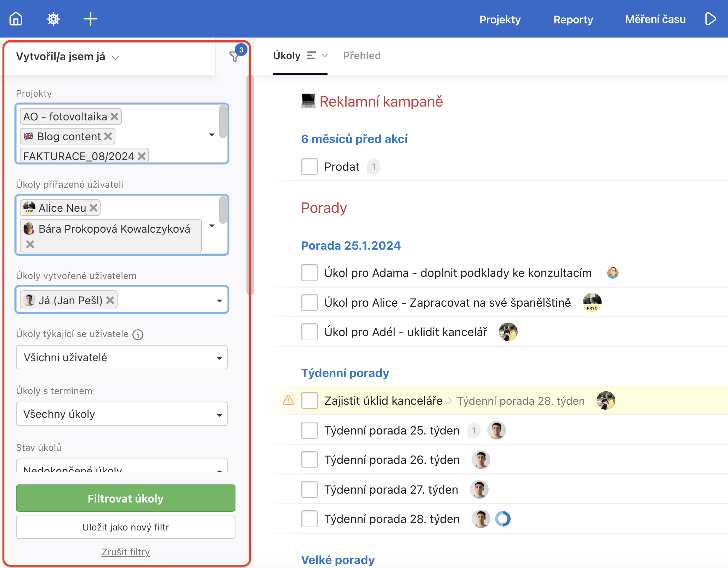Click the Zrušit filtry link
This screenshot has height=568, width=728.
pyautogui.click(x=126, y=552)
